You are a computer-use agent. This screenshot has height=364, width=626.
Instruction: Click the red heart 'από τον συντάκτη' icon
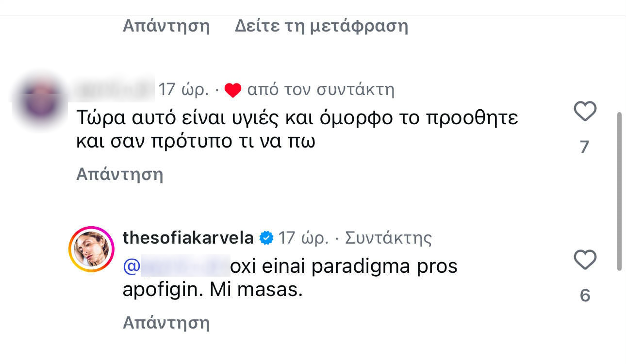[x=233, y=90]
